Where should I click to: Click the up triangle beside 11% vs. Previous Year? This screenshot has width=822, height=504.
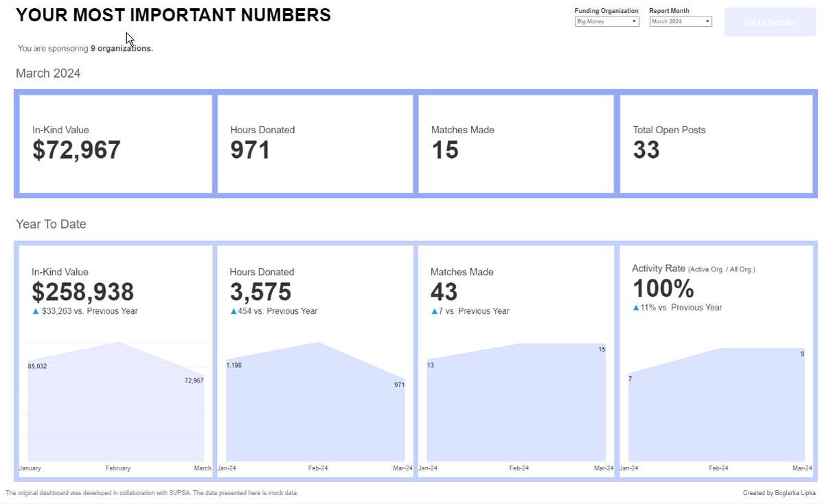click(636, 308)
